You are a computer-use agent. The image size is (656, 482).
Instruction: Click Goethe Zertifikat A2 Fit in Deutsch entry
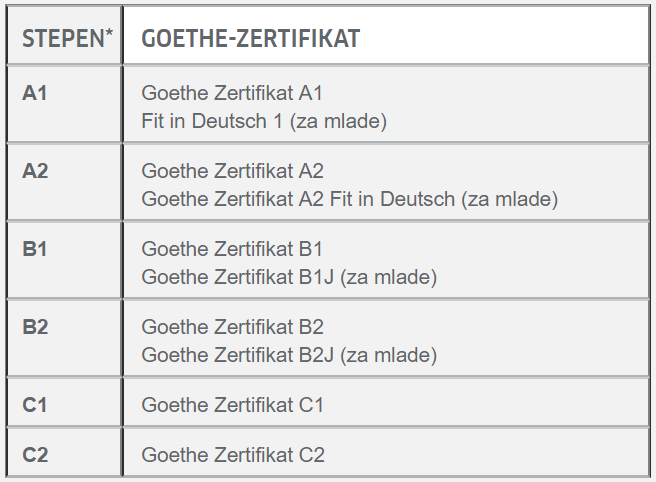[350, 199]
